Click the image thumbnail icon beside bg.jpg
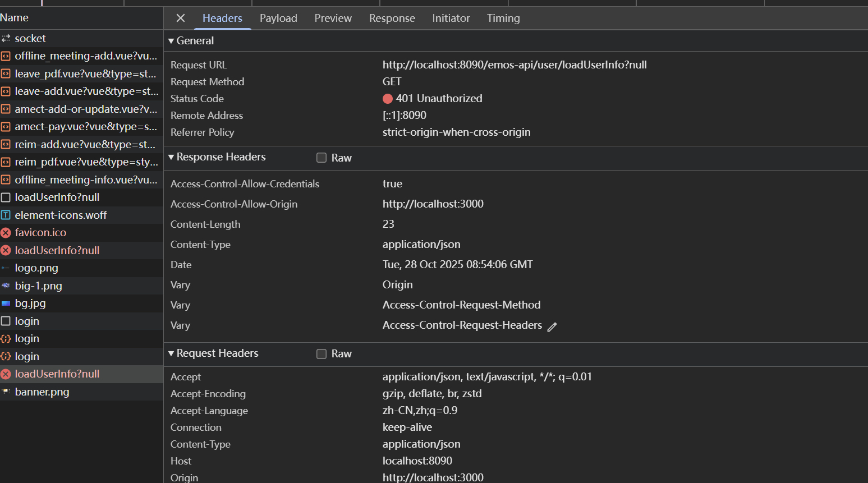Image resolution: width=868 pixels, height=483 pixels. 6,303
